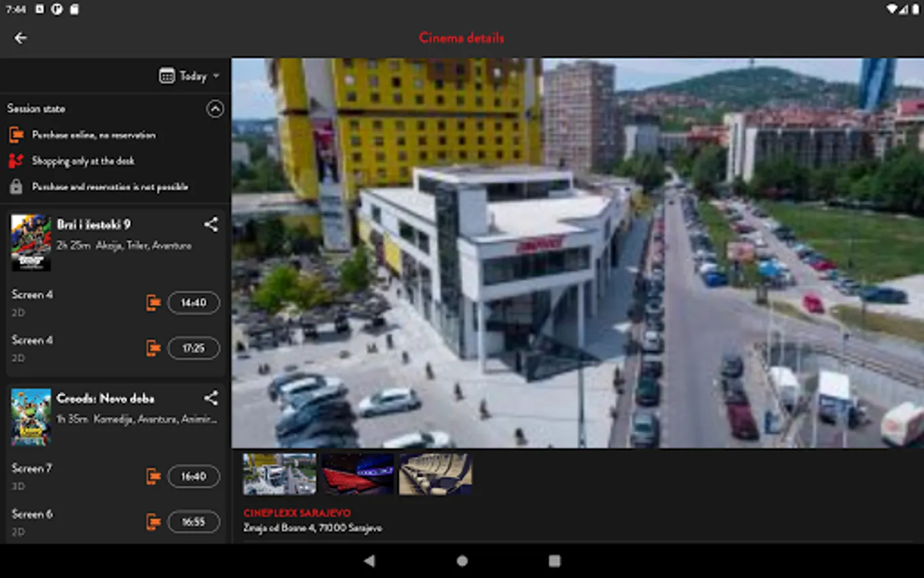Select the 14:40 showtime on Screen 4
The image size is (924, 578).
point(194,302)
